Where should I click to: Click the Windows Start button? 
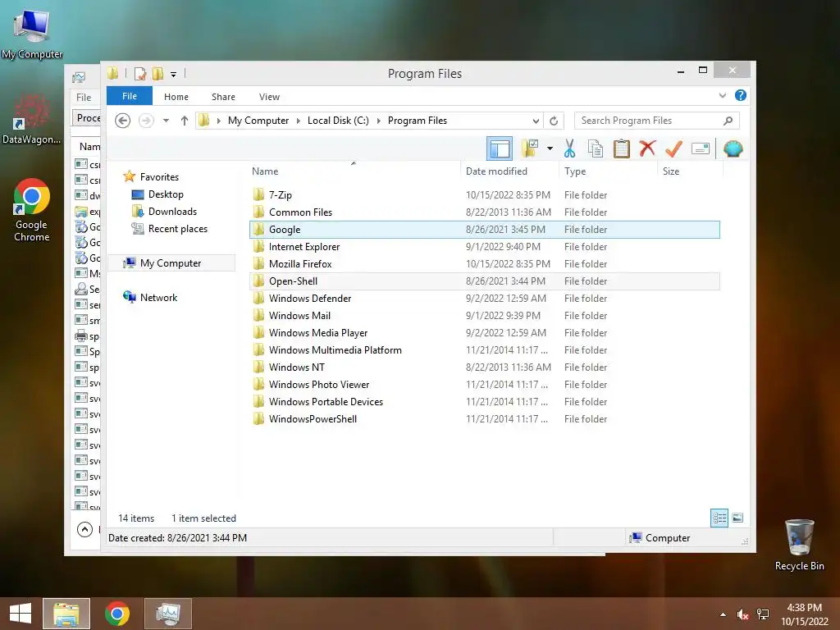click(x=21, y=614)
